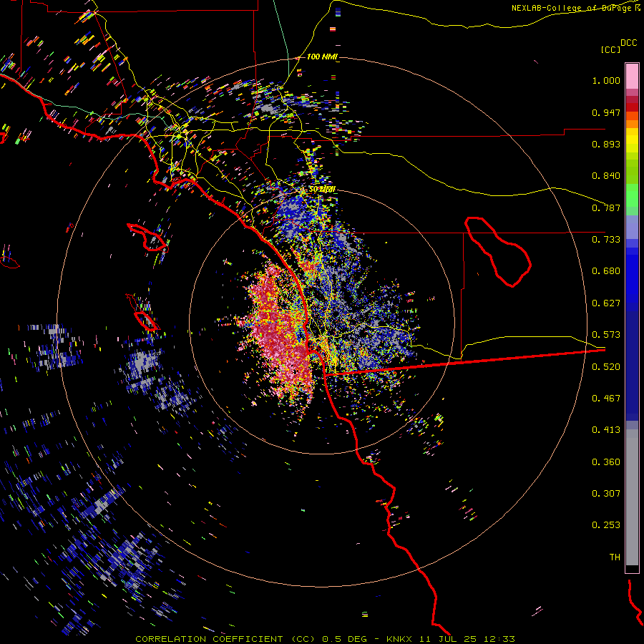The image size is (644, 644).
Task: Click the 0.627 scale value
Action: coord(606,303)
